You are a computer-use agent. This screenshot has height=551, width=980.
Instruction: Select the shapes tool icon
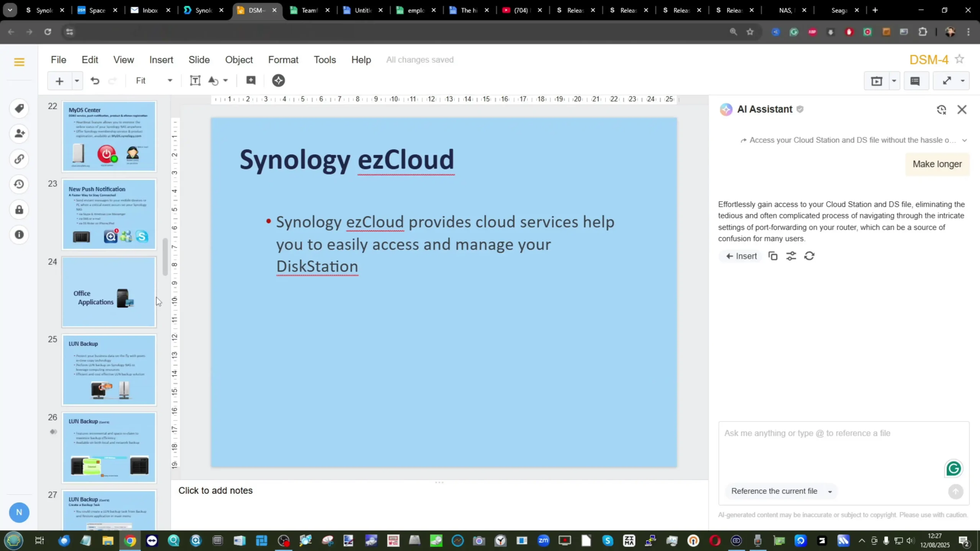212,80
